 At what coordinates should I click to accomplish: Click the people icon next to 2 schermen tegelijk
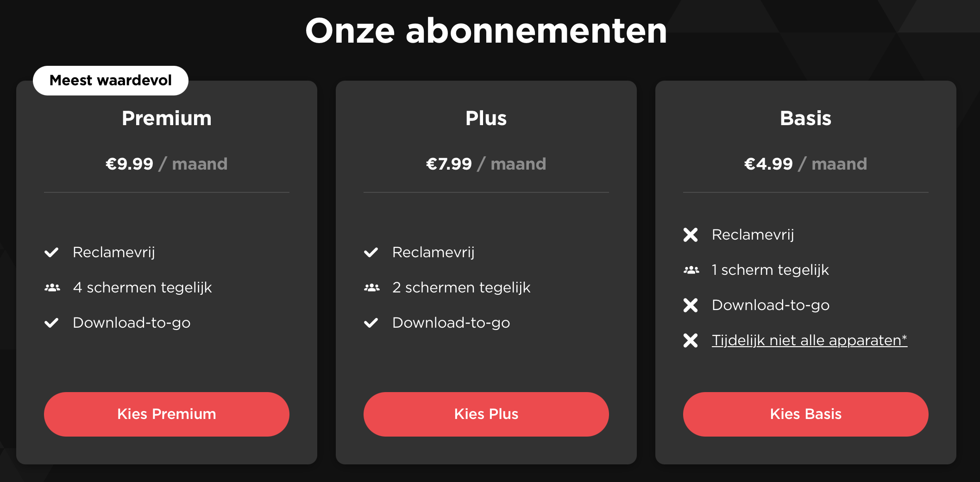[x=372, y=288]
